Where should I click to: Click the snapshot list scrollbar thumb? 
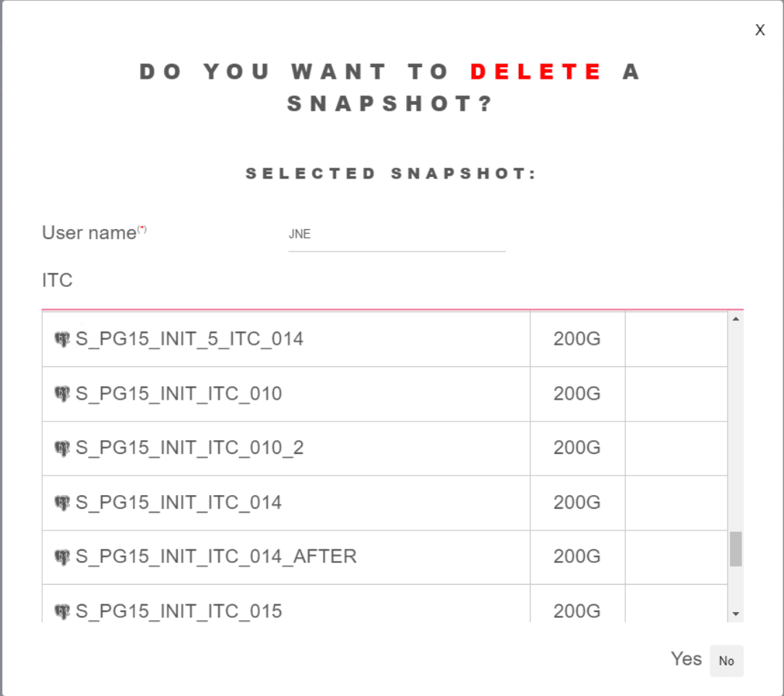(x=736, y=549)
